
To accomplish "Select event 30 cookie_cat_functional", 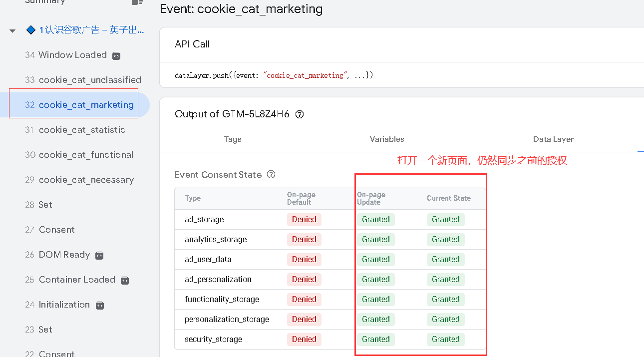I will click(x=79, y=155).
